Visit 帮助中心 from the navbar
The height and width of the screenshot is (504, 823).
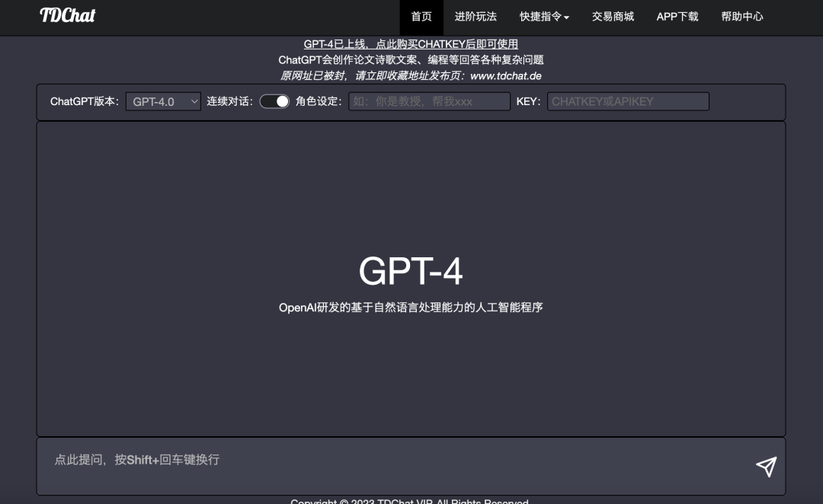pyautogui.click(x=742, y=17)
